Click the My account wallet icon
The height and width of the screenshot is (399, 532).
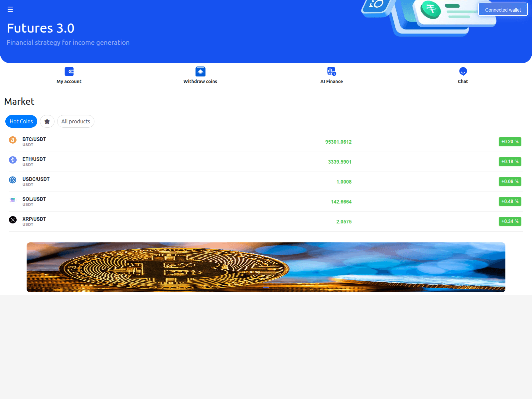tap(69, 71)
